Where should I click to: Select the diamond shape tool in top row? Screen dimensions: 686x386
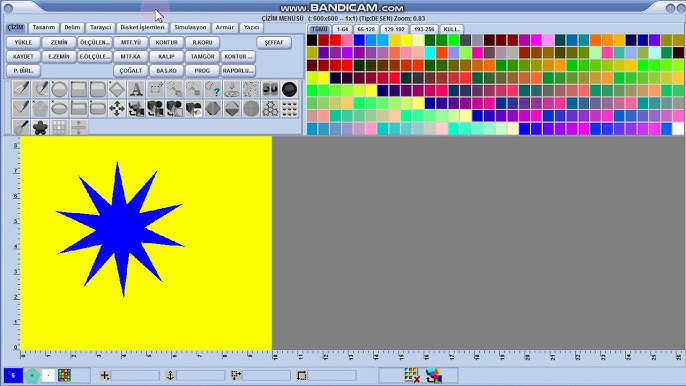pyautogui.click(x=117, y=89)
